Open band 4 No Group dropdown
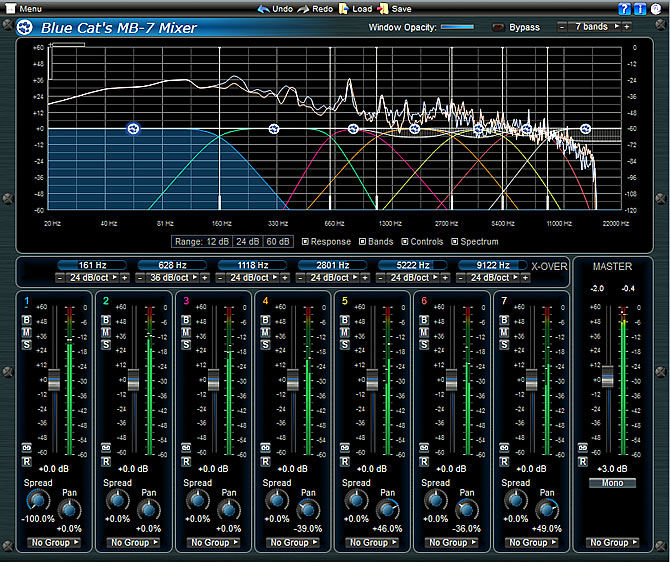Viewport: 670px width, 562px height. (x=293, y=542)
